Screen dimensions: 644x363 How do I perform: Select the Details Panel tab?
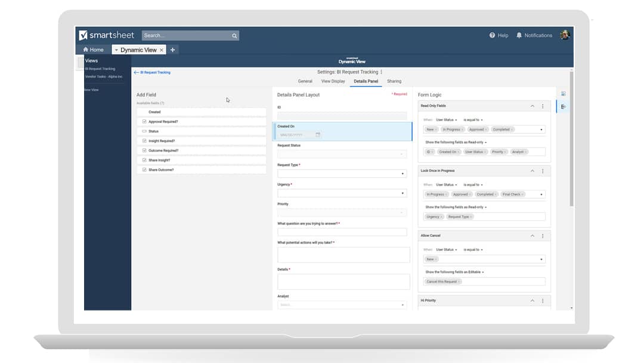point(366,81)
